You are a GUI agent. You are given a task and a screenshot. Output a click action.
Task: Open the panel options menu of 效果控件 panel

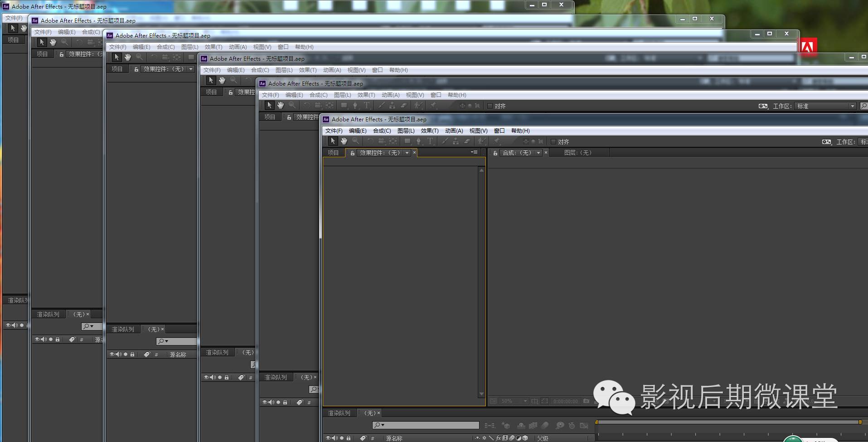(x=474, y=152)
